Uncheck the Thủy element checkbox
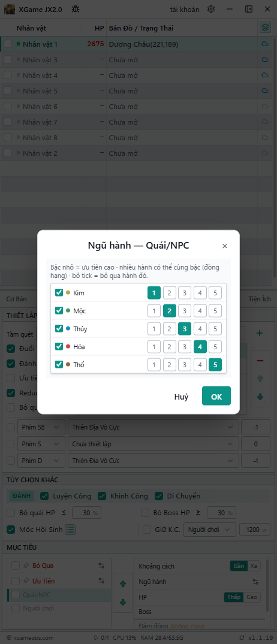 pyautogui.click(x=59, y=328)
